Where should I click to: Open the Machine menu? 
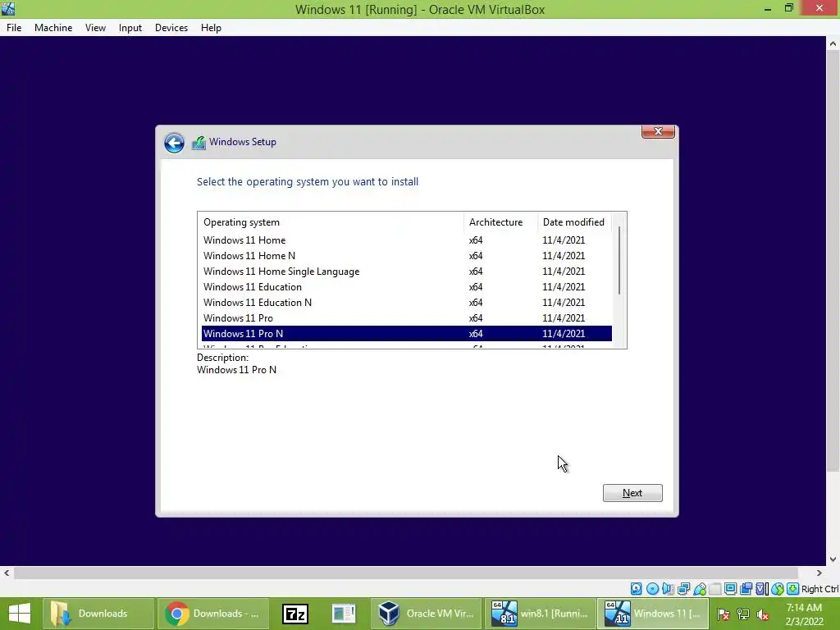click(x=53, y=28)
